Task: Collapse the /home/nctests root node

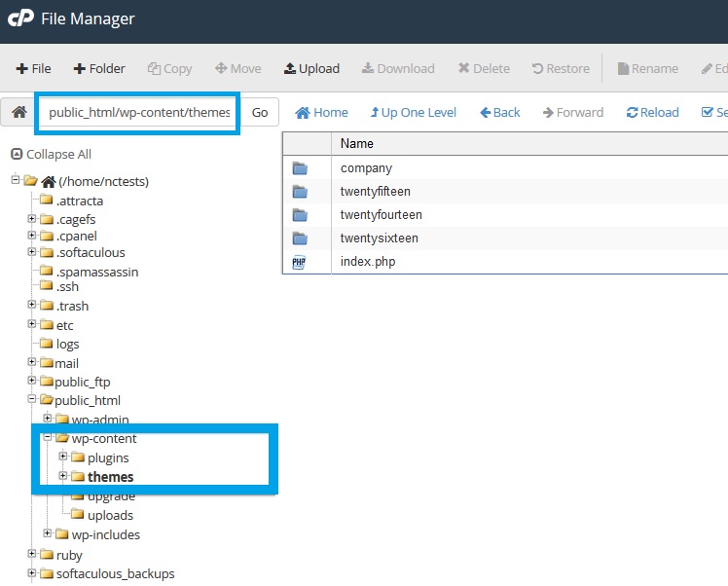Action: (x=16, y=179)
